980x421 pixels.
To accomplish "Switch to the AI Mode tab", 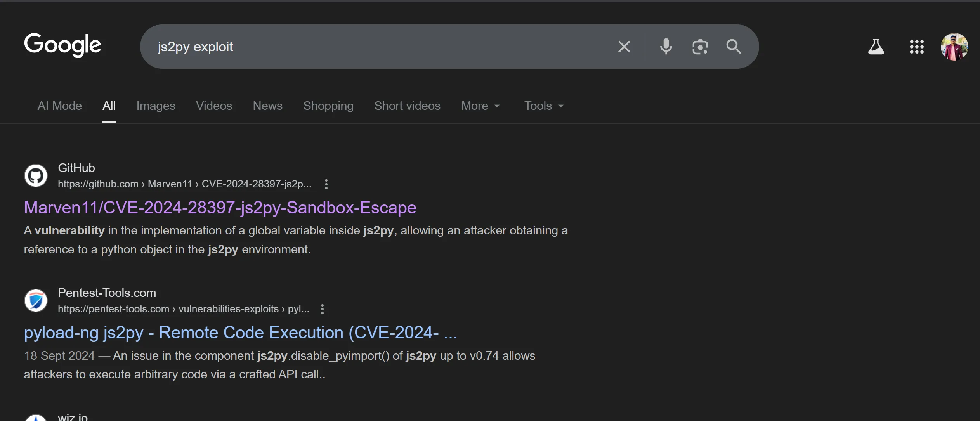I will tap(60, 106).
